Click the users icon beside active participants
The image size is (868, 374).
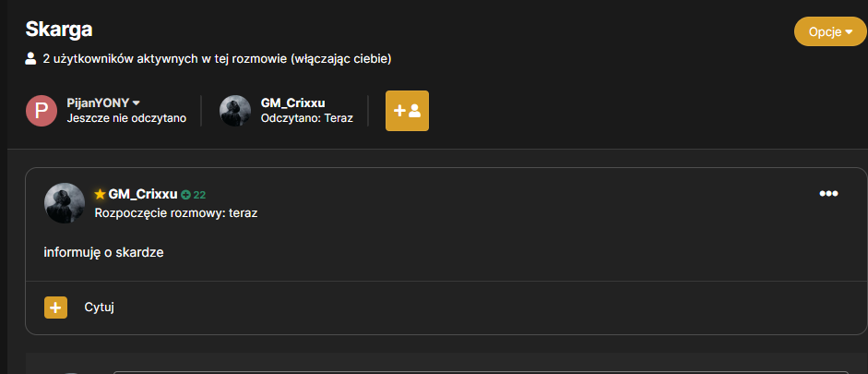pos(31,58)
